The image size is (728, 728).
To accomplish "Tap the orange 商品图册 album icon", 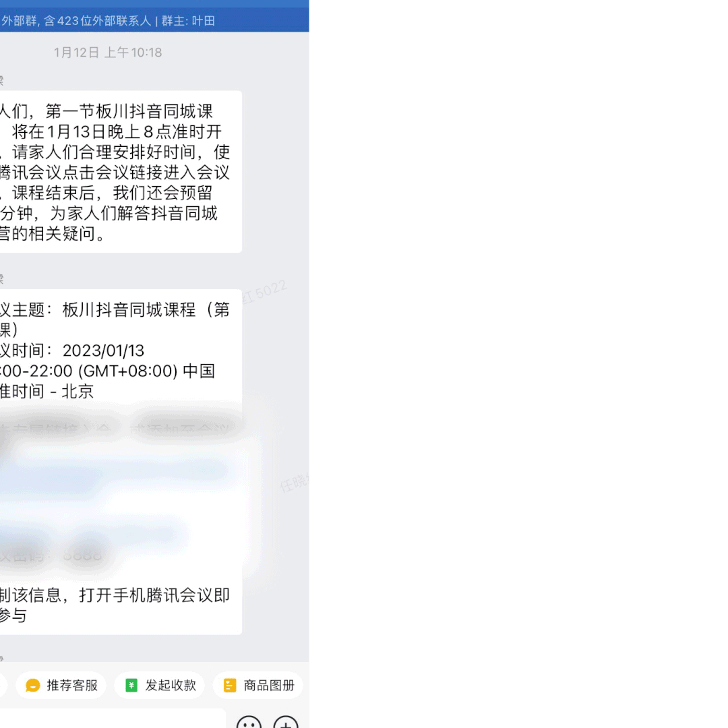I will (x=230, y=686).
